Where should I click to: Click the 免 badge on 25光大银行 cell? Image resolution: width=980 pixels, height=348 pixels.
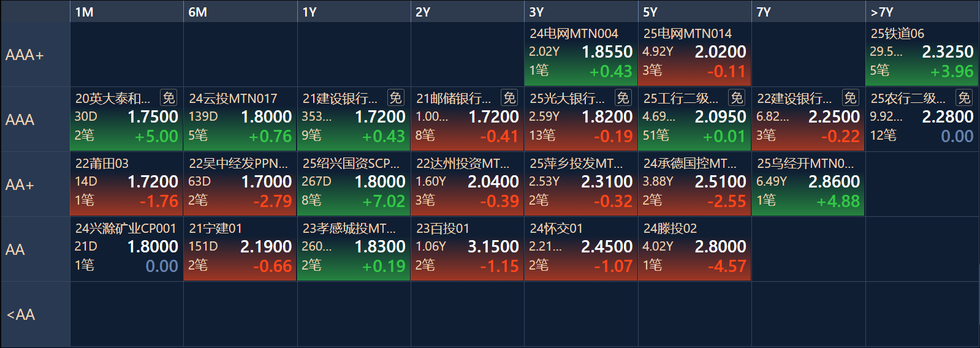[623, 97]
